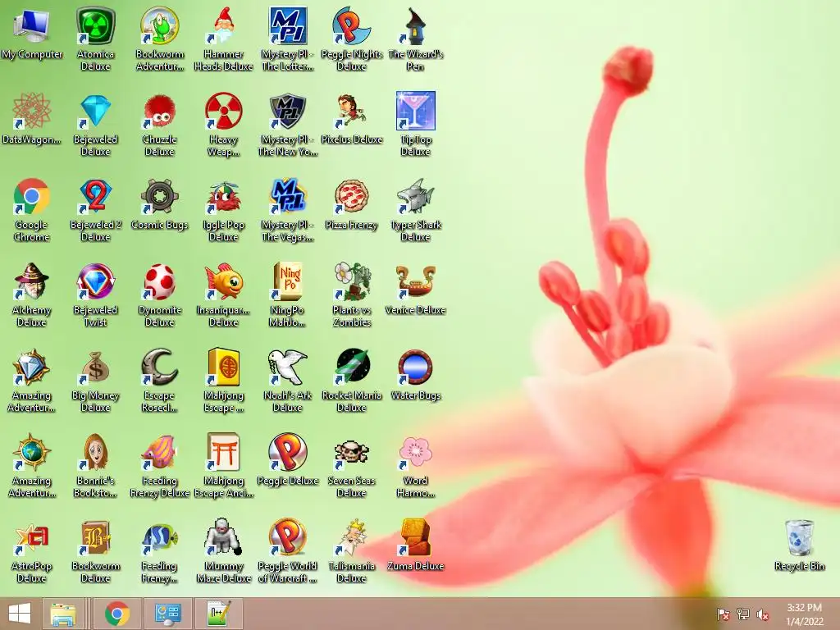
Task: Open Alchemy Deluxe wizard icon
Action: (32, 282)
